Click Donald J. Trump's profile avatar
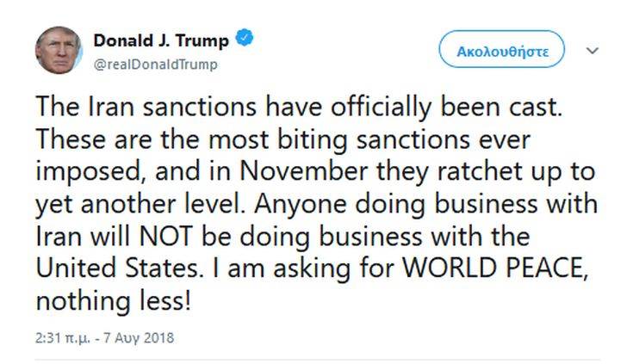 (59, 50)
